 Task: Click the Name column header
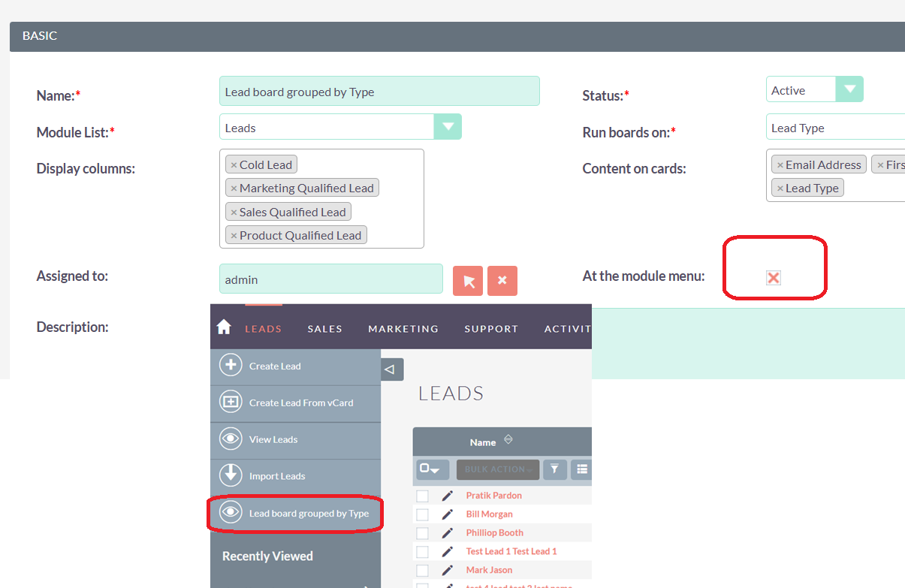coord(483,442)
